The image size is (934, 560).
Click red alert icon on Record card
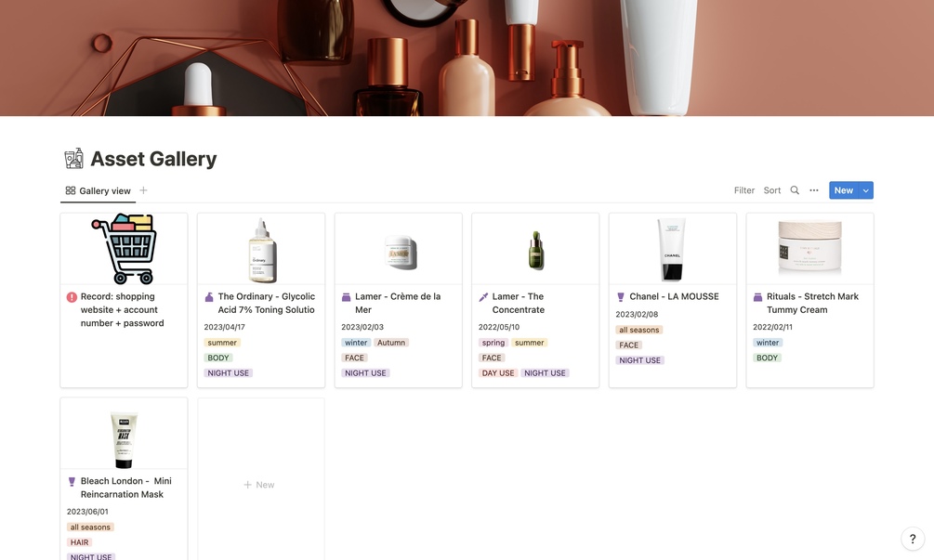click(72, 297)
